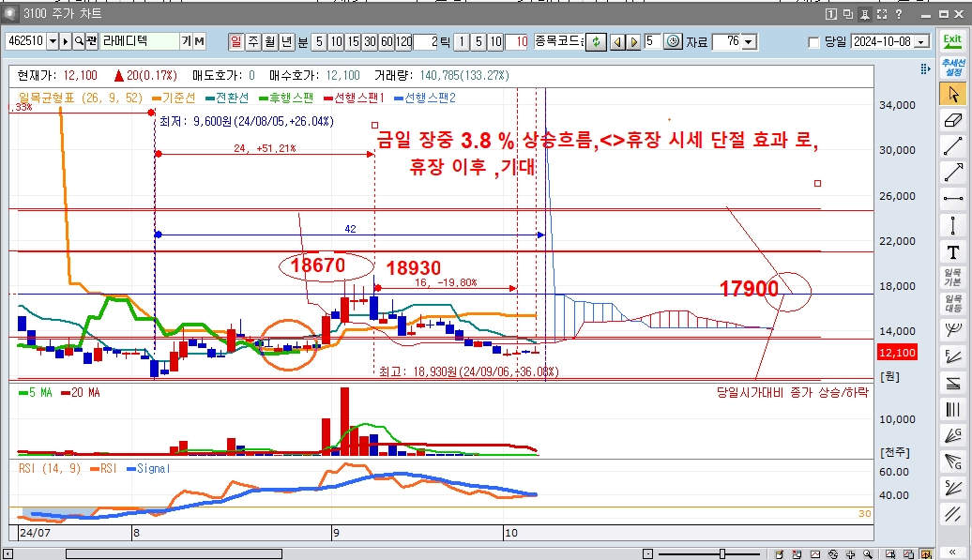Go to next with right yellow arrow
This screenshot has height=560, width=972.
[633, 41]
